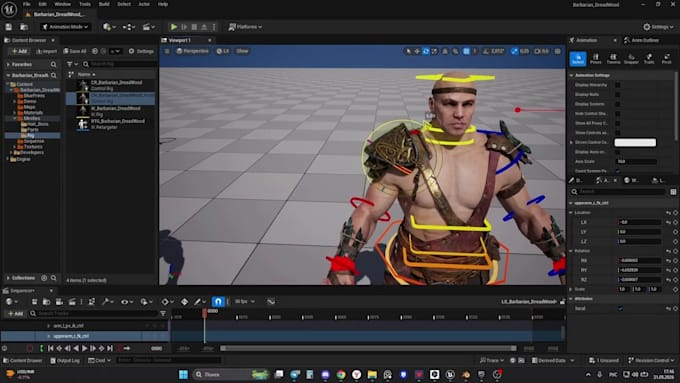This screenshot has width=680, height=383.
Task: Click Import button in Content Browser
Action: (x=47, y=51)
